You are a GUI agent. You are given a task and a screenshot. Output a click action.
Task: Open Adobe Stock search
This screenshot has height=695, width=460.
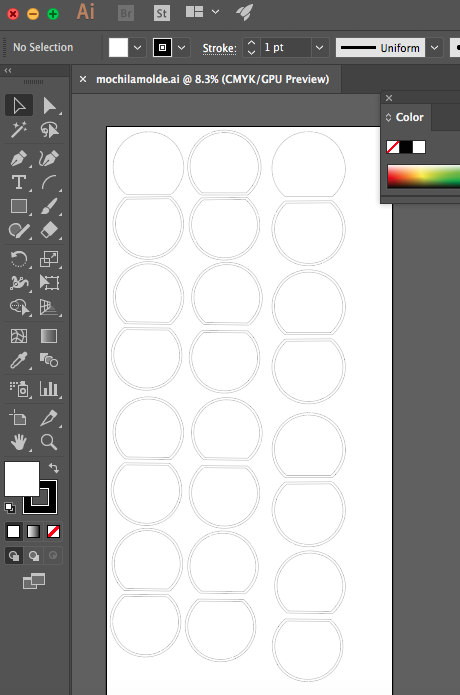[x=162, y=13]
